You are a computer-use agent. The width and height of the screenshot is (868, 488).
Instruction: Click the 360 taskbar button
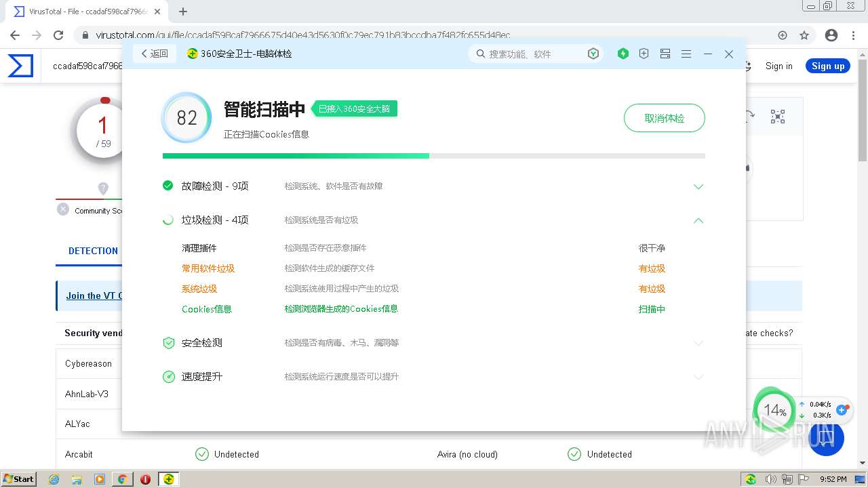point(168,479)
